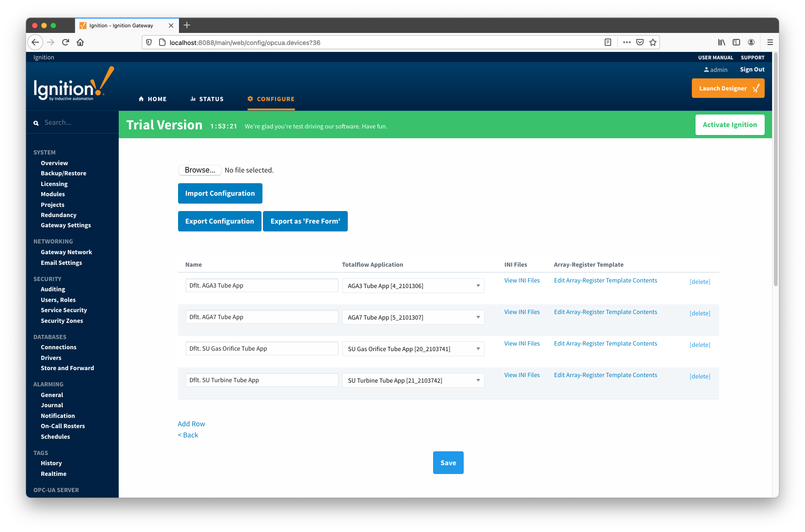
Task: Click the tracking protection shield icon
Action: click(149, 42)
